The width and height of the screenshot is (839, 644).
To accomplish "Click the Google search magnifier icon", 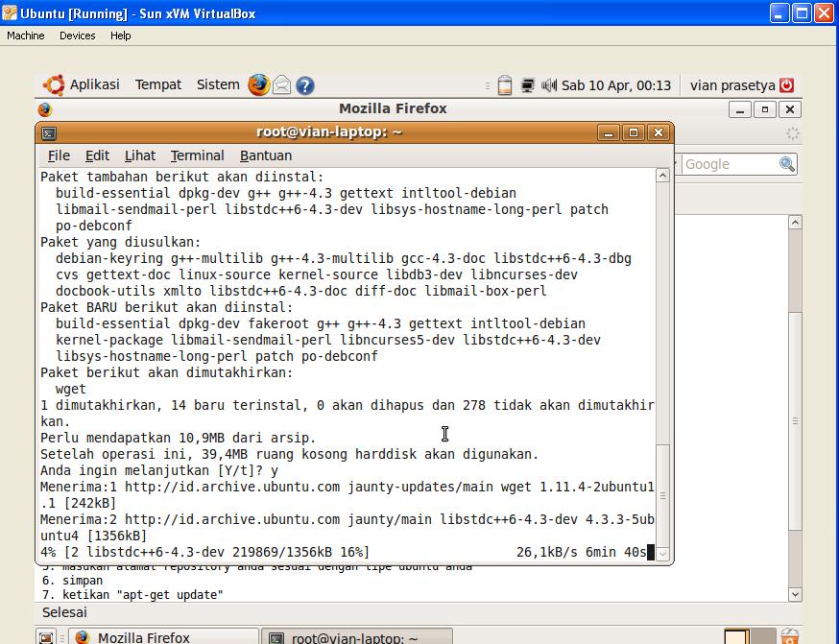I will pyautogui.click(x=786, y=164).
